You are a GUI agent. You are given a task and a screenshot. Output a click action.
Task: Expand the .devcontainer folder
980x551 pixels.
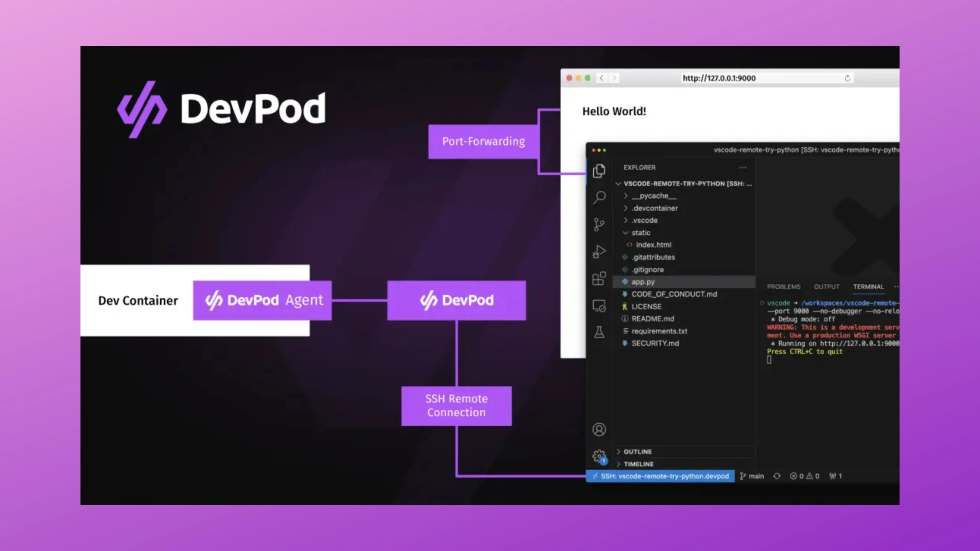click(x=684, y=208)
